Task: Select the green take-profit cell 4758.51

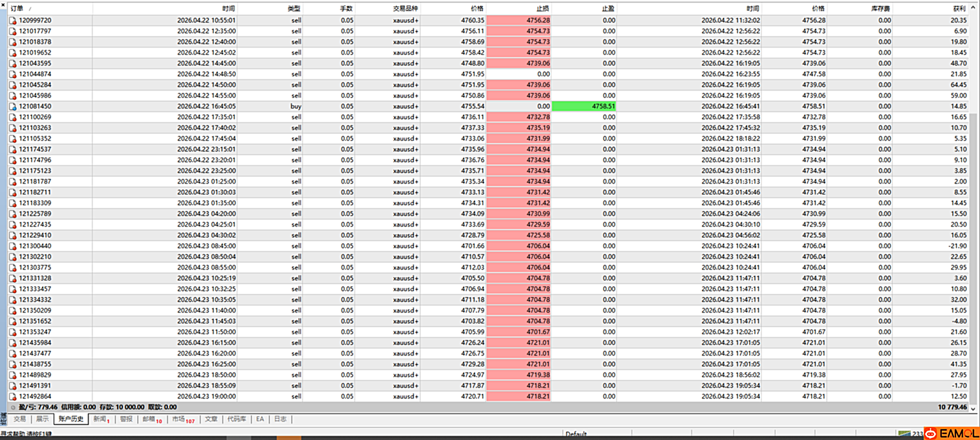Action: coord(584,106)
